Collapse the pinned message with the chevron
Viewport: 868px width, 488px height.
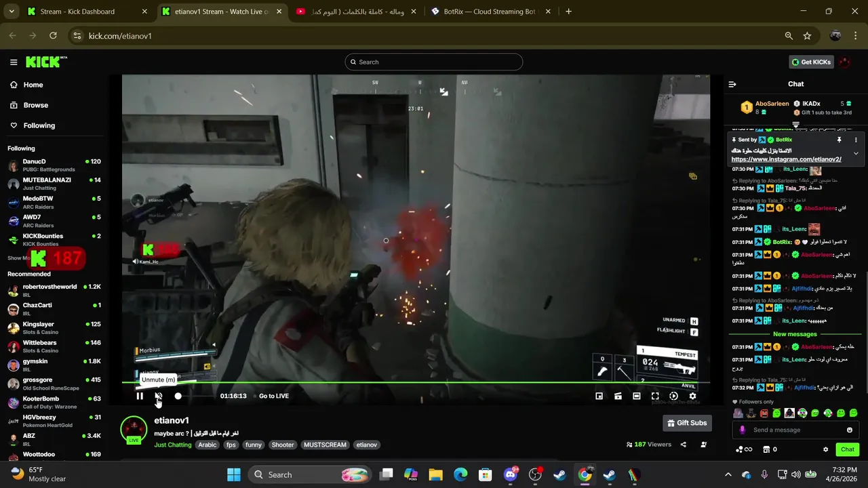[x=856, y=154]
